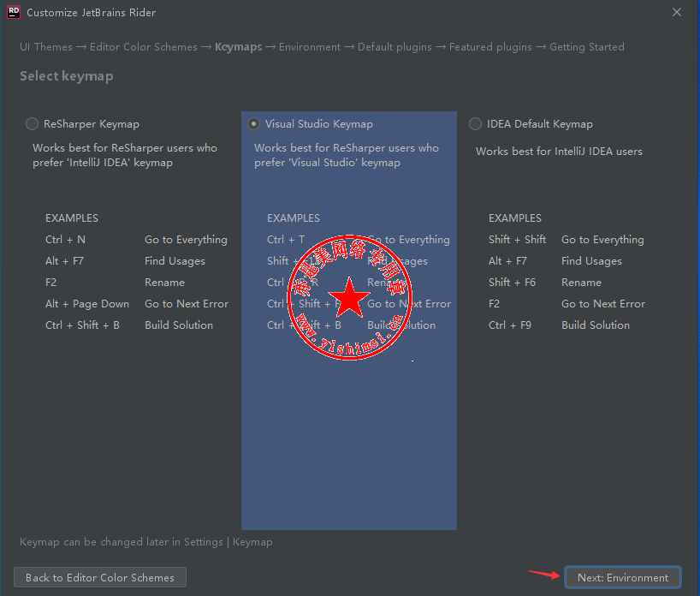Click the ReSharper Keymap label
Screen dimensions: 700x596
click(92, 124)
